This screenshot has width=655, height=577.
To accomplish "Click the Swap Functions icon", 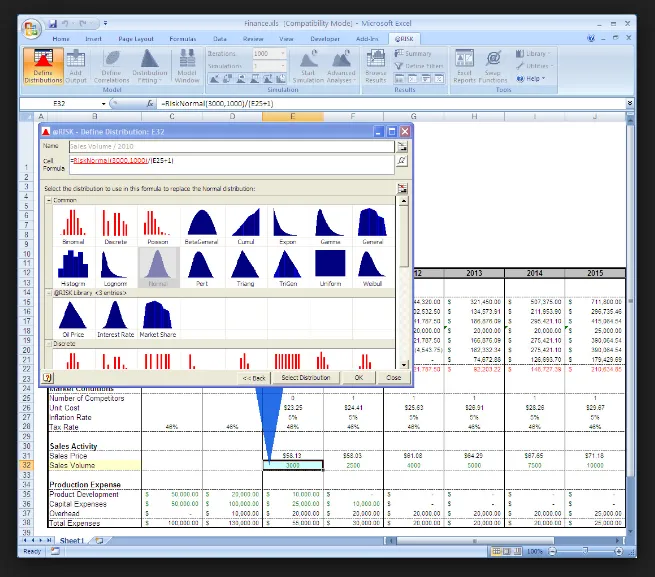I will [493, 66].
